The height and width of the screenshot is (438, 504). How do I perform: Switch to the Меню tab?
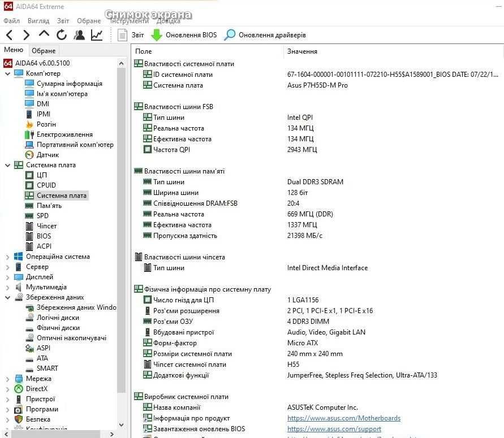14,50
